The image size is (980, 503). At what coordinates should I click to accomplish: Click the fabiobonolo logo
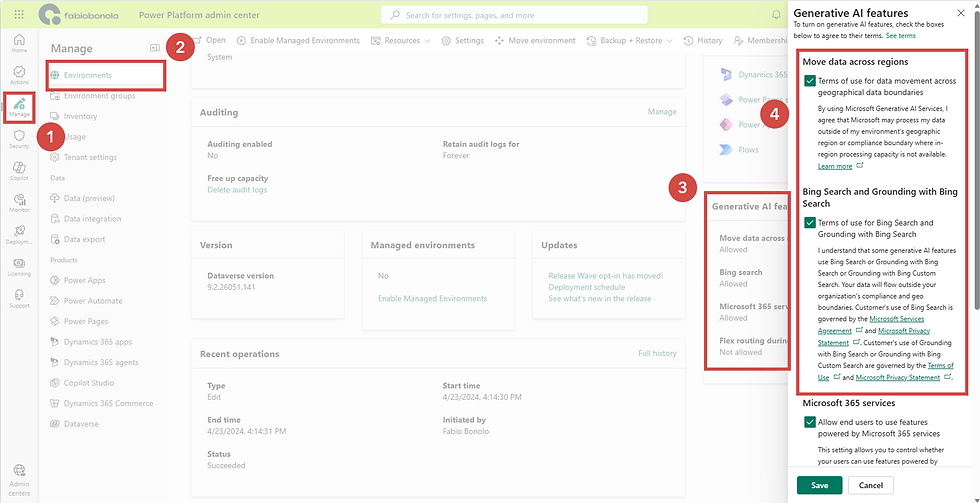click(x=79, y=14)
